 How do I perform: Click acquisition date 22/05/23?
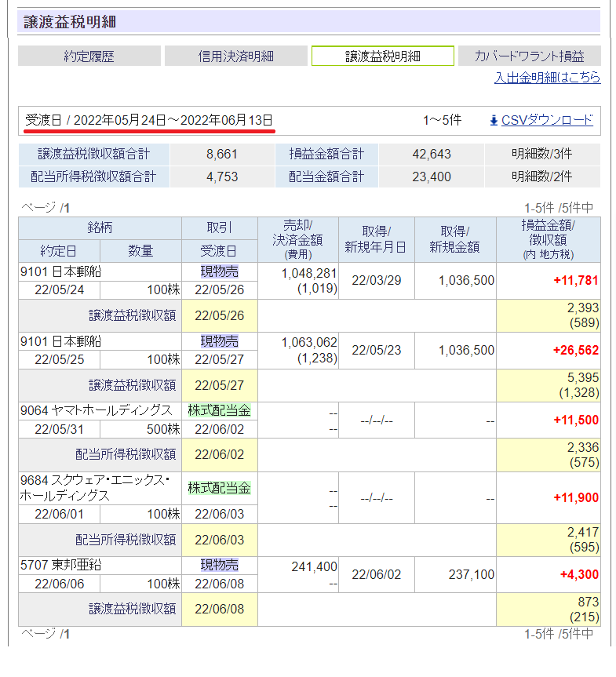376,350
